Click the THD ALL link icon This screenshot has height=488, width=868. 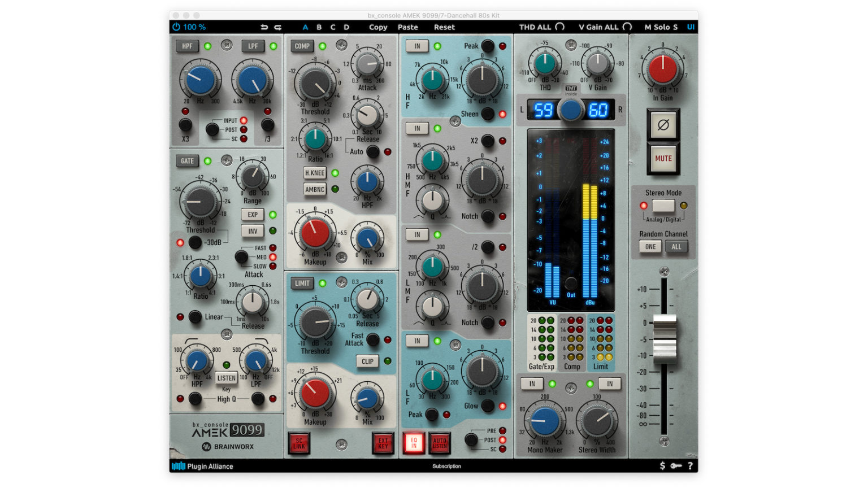pyautogui.click(x=559, y=27)
